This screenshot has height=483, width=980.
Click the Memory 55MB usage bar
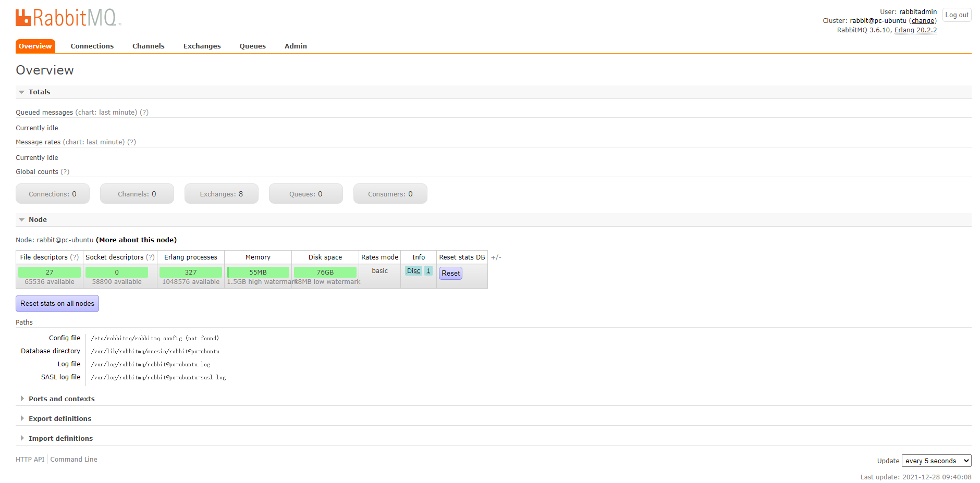[x=258, y=272]
